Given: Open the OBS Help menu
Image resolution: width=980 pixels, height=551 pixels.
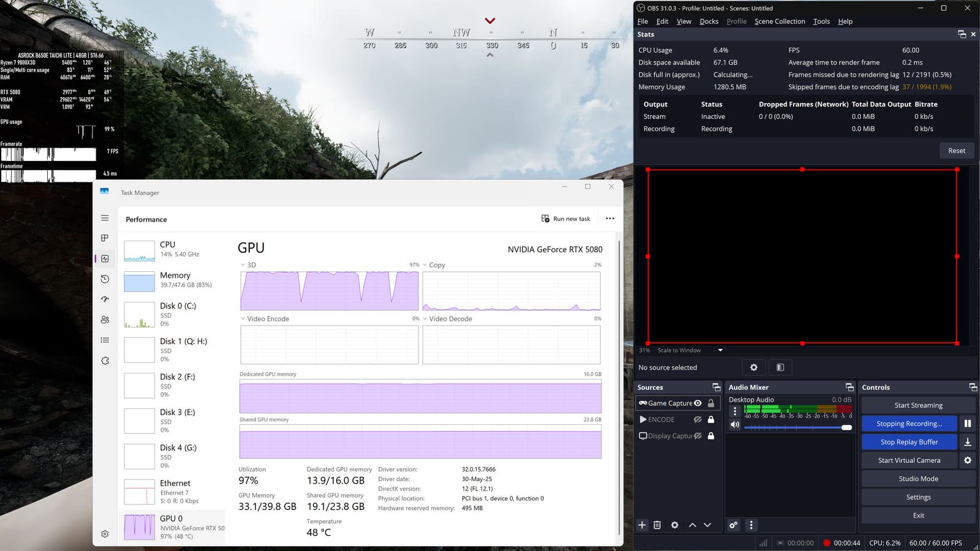Looking at the screenshot, I should [x=845, y=21].
